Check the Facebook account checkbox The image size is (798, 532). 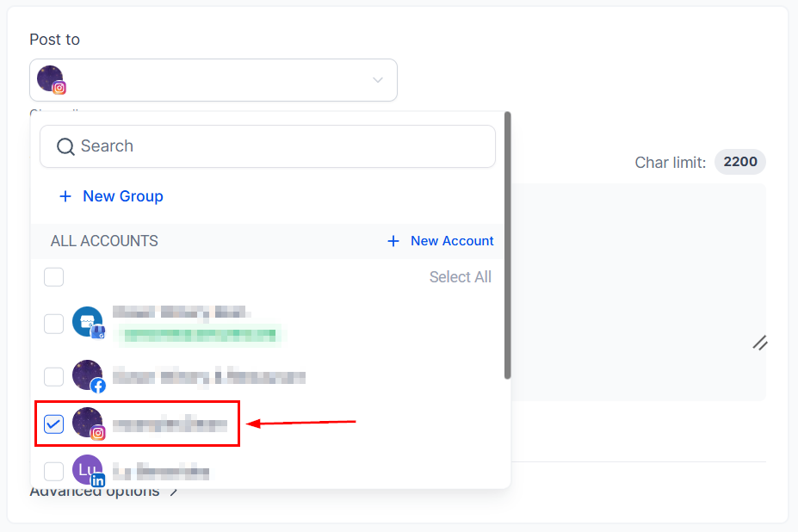point(53,376)
